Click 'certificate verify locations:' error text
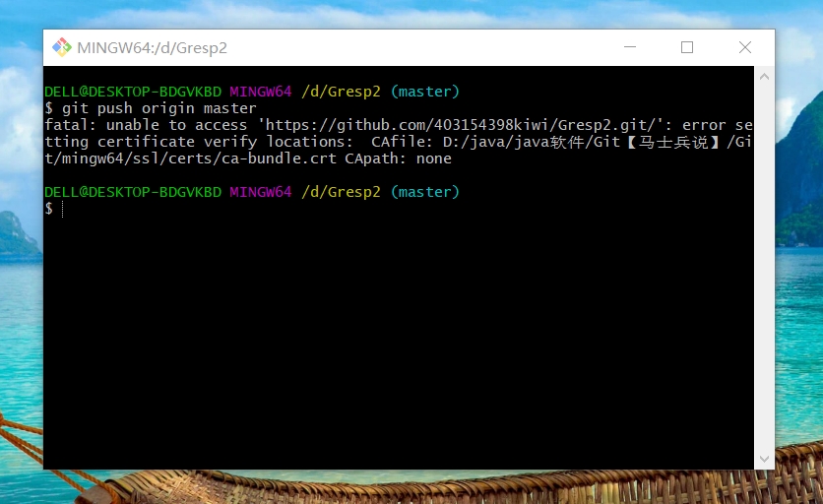Viewport: 823px width, 504px height. pyautogui.click(x=224, y=142)
